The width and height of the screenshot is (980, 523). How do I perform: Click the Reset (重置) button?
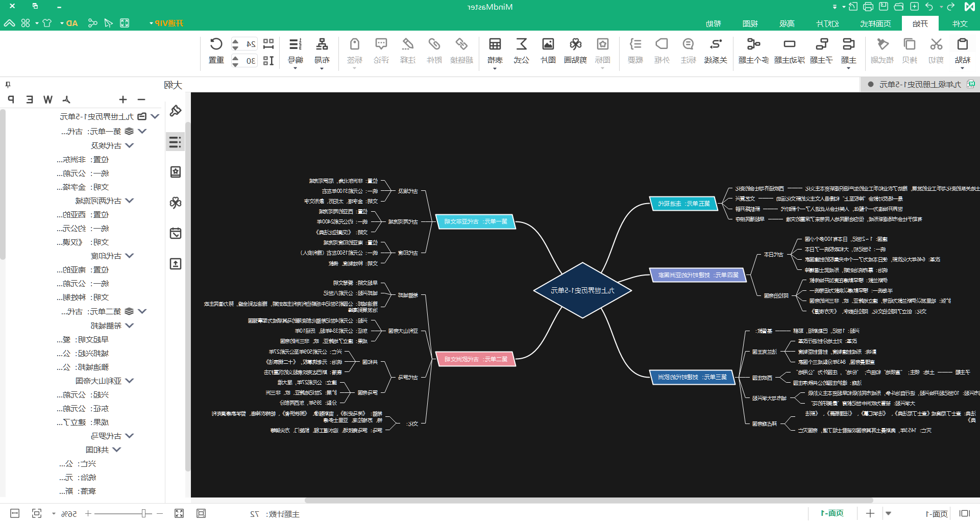[216, 51]
